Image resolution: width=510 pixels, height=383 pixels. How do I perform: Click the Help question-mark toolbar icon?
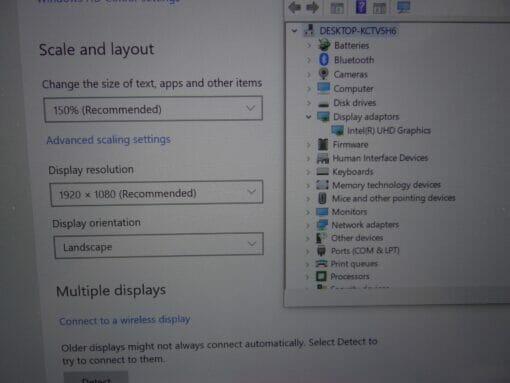click(361, 7)
